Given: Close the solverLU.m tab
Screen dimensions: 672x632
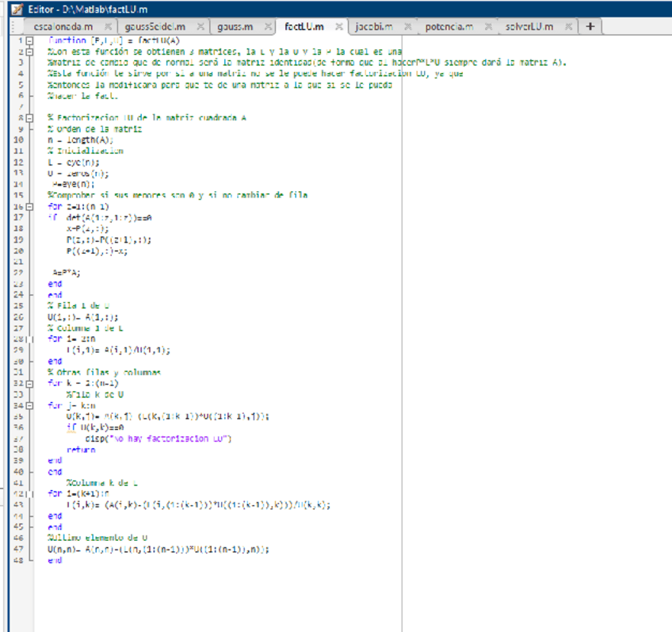Looking at the screenshot, I should (x=568, y=27).
